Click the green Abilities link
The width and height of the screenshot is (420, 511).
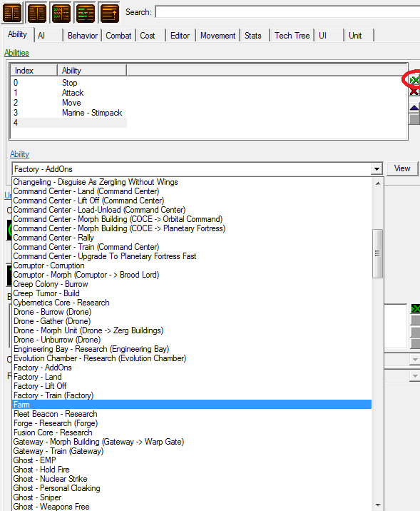pyautogui.click(x=16, y=53)
